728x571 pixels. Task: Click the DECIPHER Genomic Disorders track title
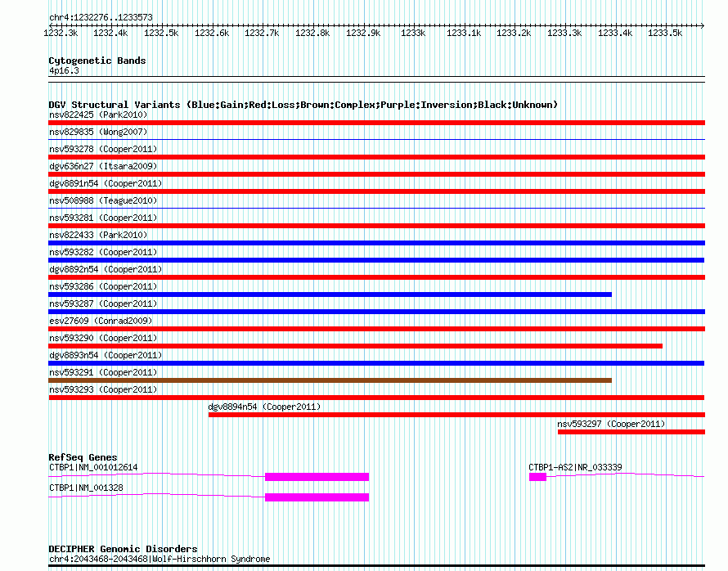pyautogui.click(x=123, y=549)
